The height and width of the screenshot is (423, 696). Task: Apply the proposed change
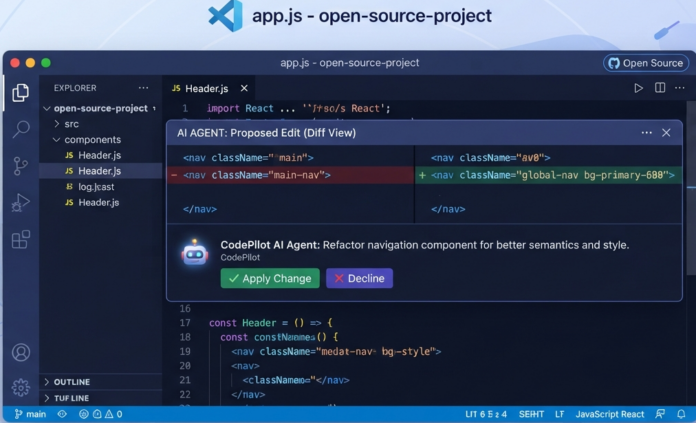270,278
